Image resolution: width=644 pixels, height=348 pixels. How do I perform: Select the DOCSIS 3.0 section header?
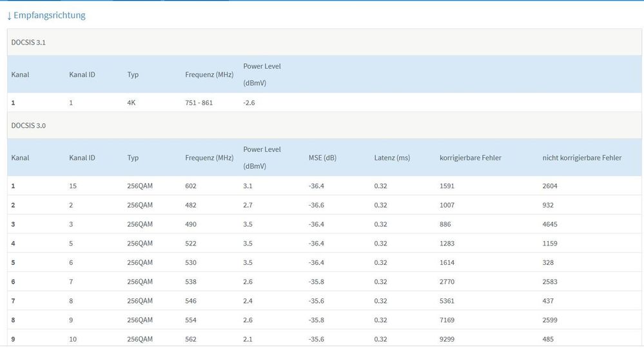tap(28, 126)
